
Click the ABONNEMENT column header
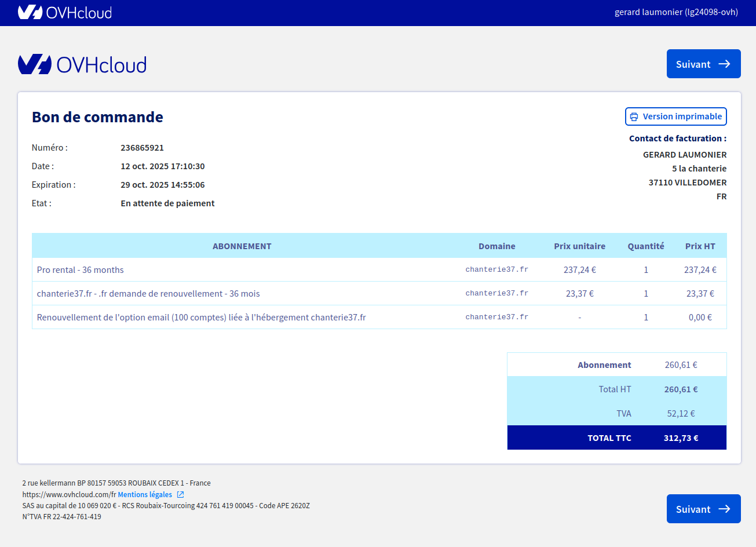pyautogui.click(x=242, y=246)
